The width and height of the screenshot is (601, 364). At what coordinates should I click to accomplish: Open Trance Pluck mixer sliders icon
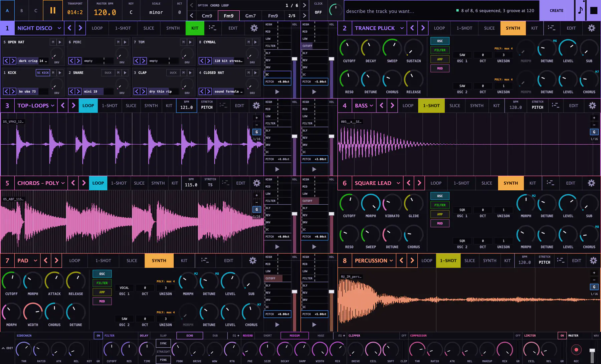[552, 28]
